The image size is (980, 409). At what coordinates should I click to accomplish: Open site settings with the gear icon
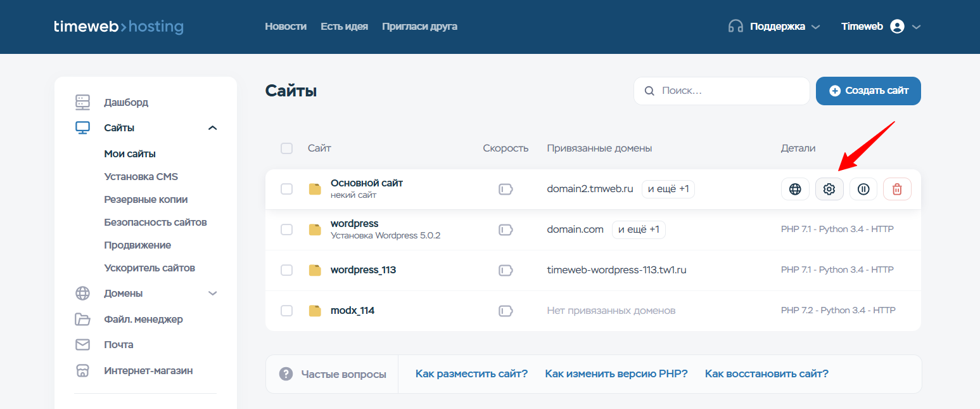pyautogui.click(x=829, y=188)
